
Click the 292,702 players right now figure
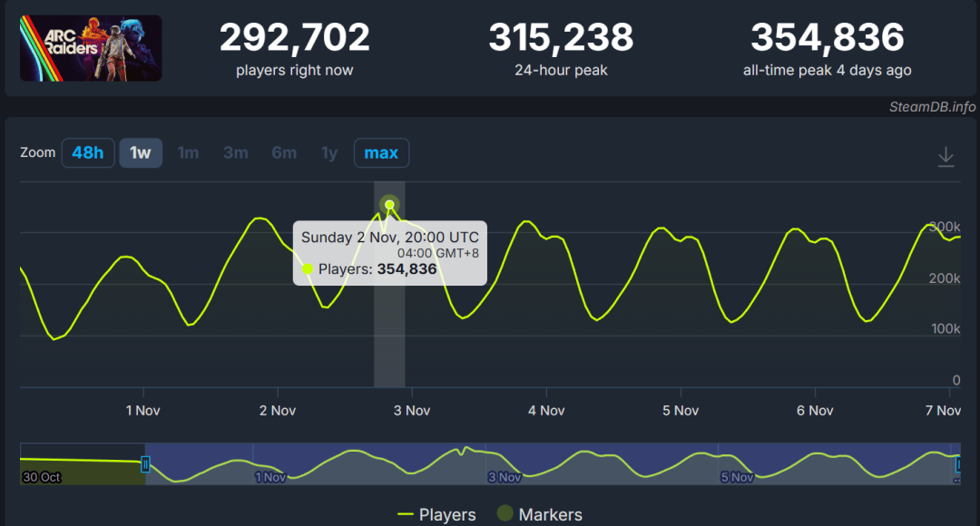click(x=295, y=37)
